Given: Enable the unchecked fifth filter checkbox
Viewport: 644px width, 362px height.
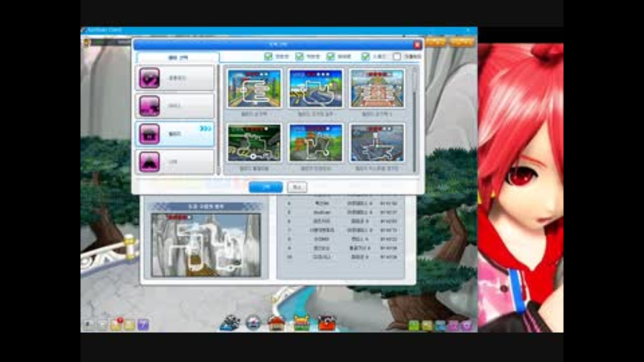Looking at the screenshot, I should click(x=396, y=56).
